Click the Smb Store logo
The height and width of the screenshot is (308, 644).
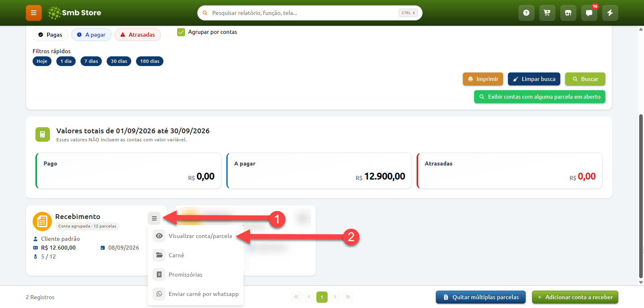click(x=74, y=13)
